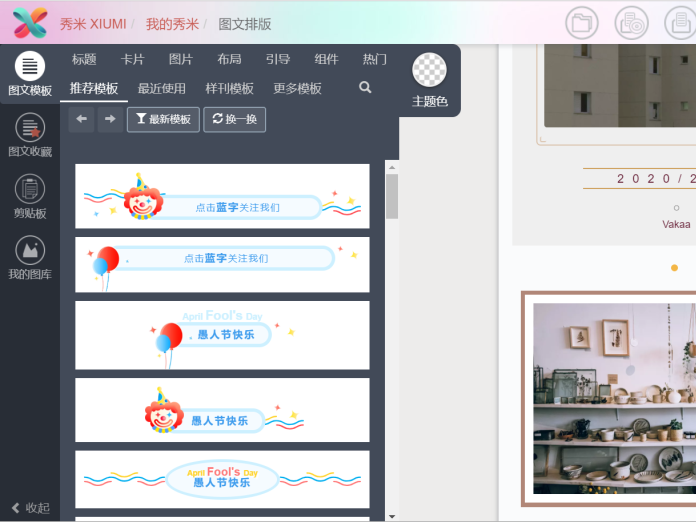Click the 最新模板 filter button
This screenshot has height=522, width=696.
pos(163,120)
